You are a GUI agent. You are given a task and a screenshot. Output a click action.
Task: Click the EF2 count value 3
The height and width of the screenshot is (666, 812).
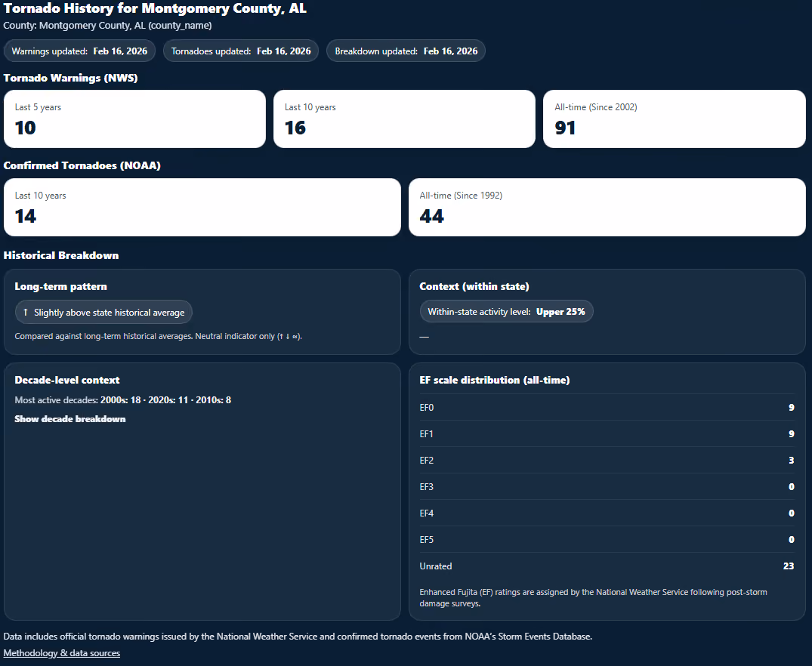792,461
